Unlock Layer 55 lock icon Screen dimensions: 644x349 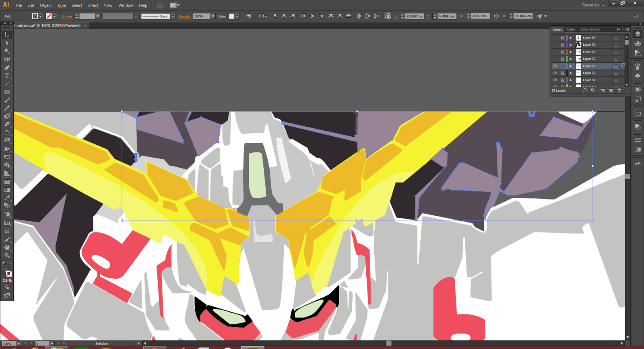click(562, 59)
